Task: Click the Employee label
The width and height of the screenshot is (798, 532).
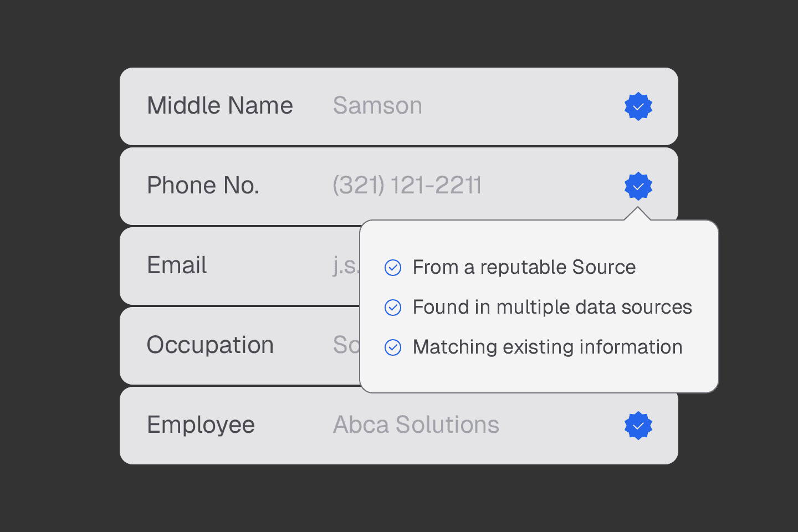Action: [201, 425]
